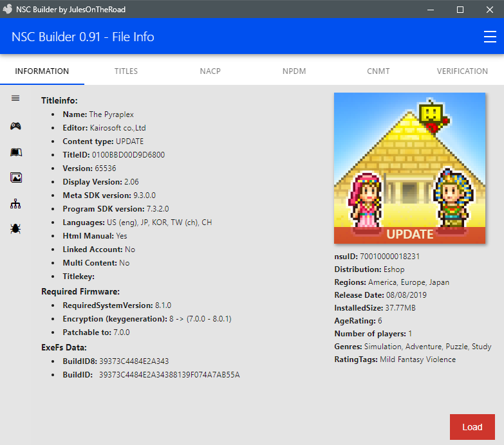Click the sidebar three-line menu icon
The width and height of the screenshot is (504, 445).
[15, 98]
